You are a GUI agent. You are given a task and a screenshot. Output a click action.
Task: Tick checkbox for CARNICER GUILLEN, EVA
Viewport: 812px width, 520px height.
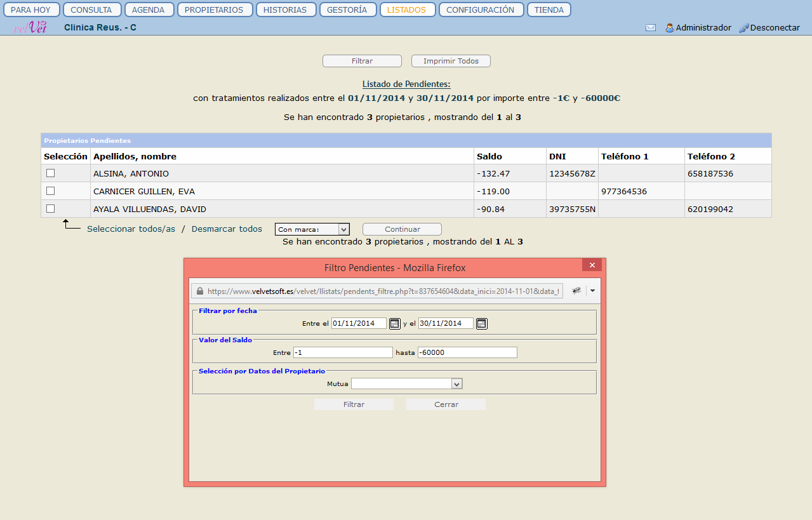point(51,190)
